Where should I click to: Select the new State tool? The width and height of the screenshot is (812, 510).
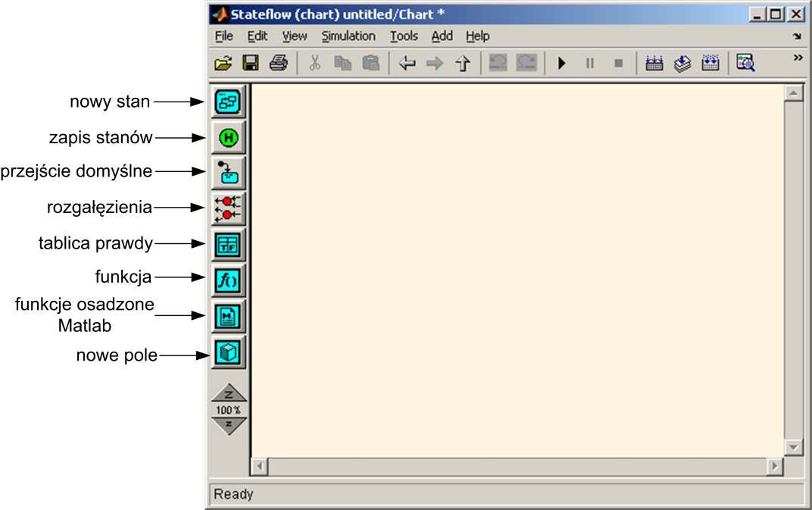[x=228, y=102]
